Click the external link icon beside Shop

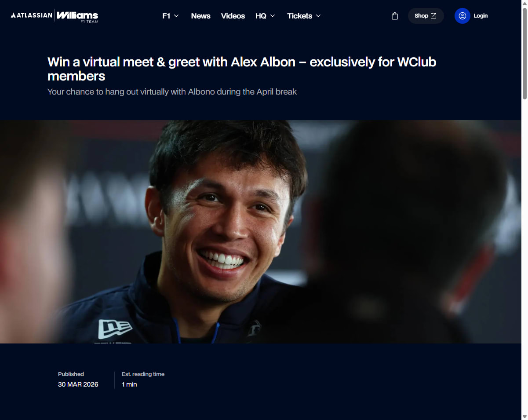(433, 16)
